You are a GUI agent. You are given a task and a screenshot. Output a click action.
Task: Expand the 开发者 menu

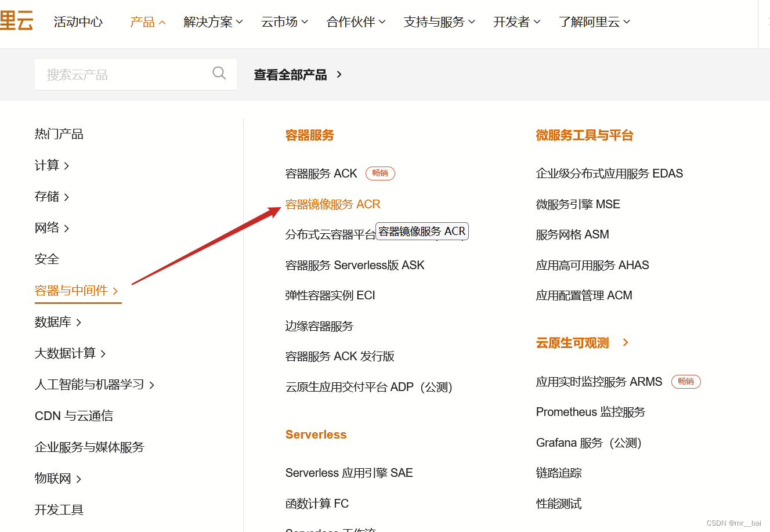516,22
